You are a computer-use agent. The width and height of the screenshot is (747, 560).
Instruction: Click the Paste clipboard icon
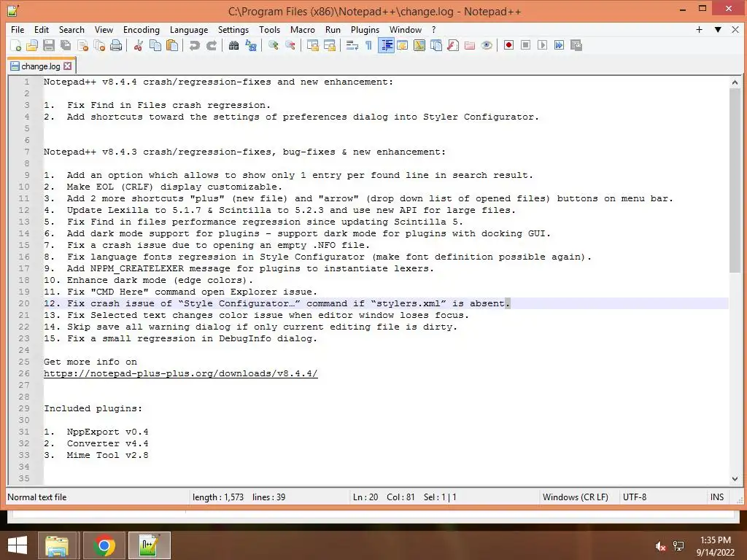pos(172,45)
